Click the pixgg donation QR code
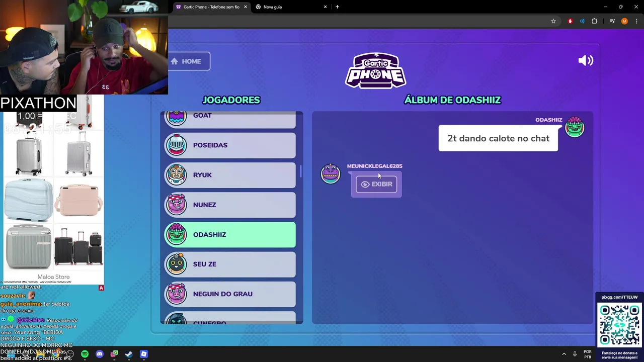 coord(619,325)
